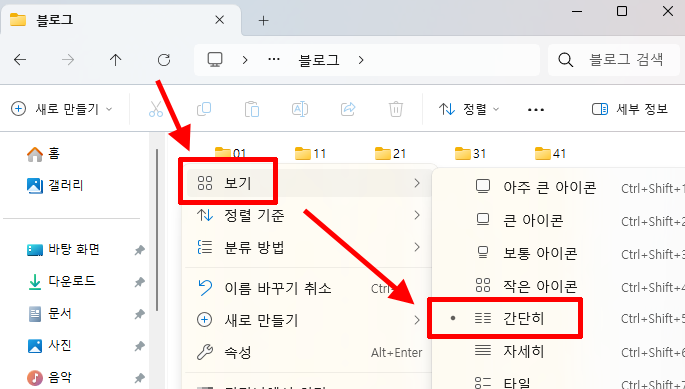Image resolution: width=685 pixels, height=389 pixels.
Task: Open the 정렬 기준 submenu
Action: point(308,215)
